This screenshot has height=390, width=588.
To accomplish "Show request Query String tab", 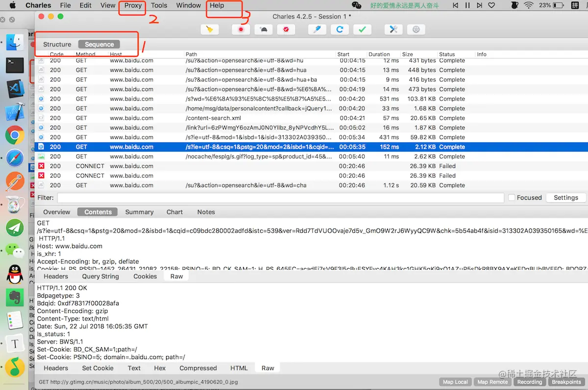I will [100, 276].
